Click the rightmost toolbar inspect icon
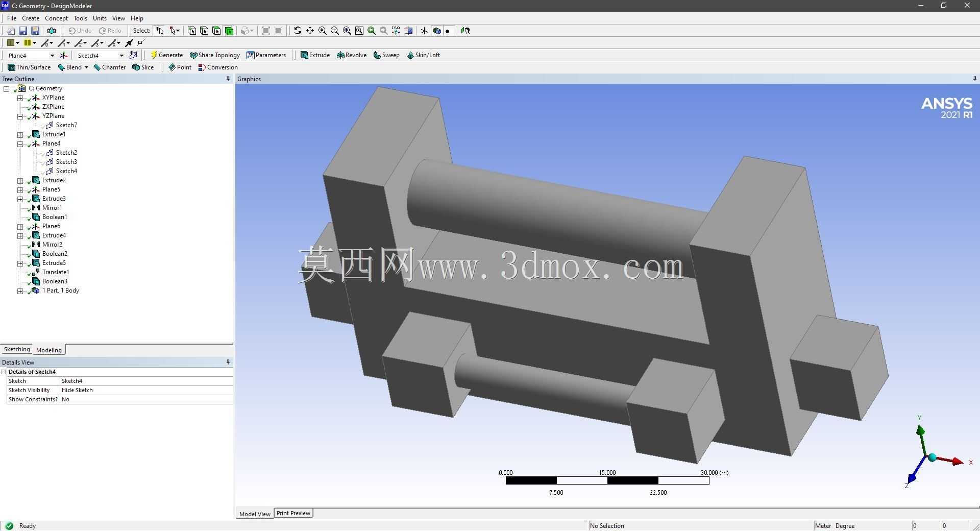Image resolution: width=980 pixels, height=531 pixels. tap(465, 31)
